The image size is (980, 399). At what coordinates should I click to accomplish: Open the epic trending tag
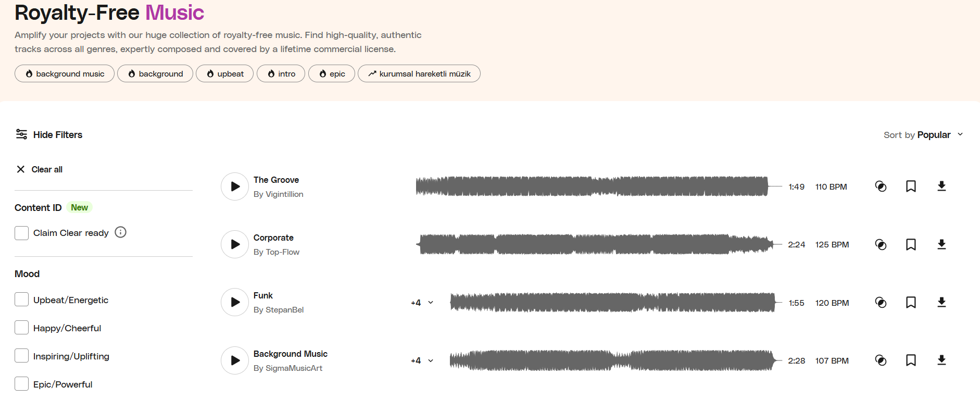click(331, 73)
